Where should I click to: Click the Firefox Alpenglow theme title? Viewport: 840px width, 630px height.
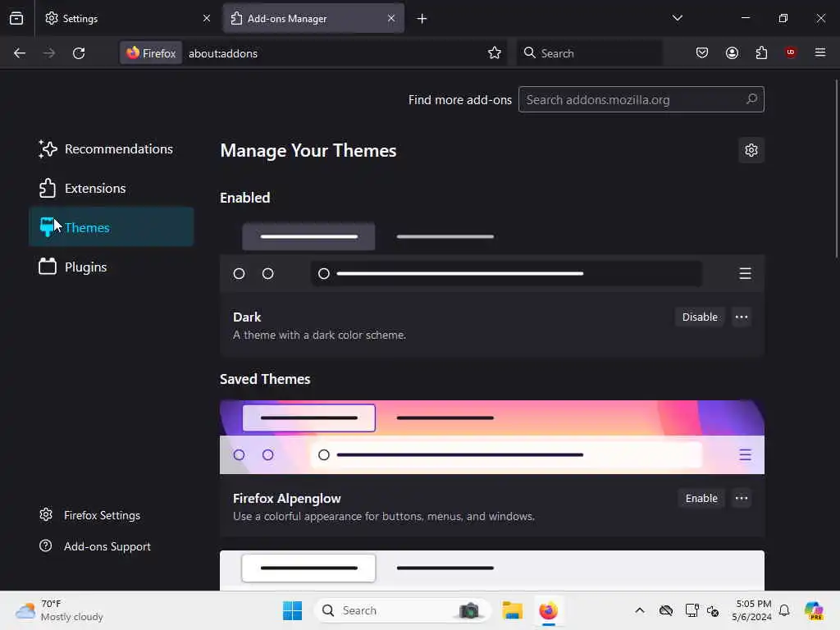286,498
